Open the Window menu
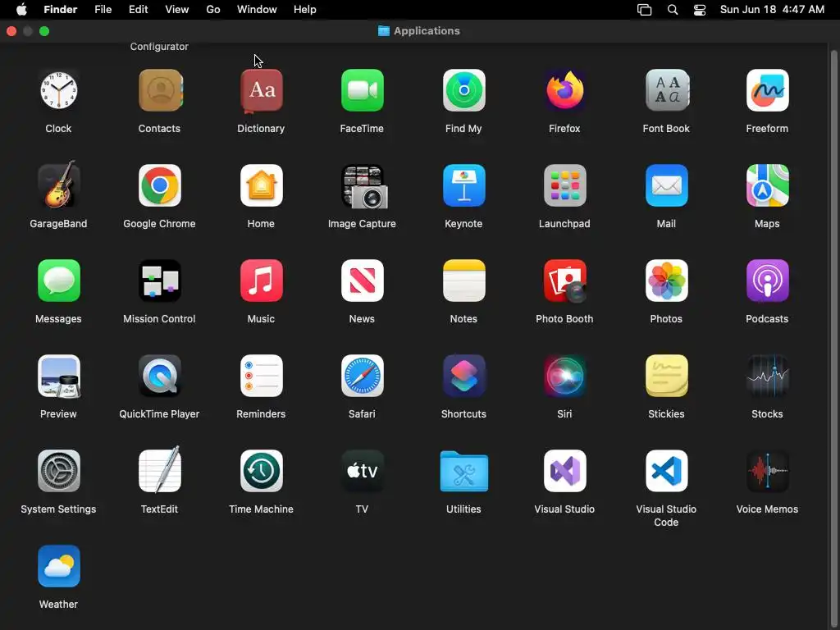The width and height of the screenshot is (840, 630). point(257,10)
